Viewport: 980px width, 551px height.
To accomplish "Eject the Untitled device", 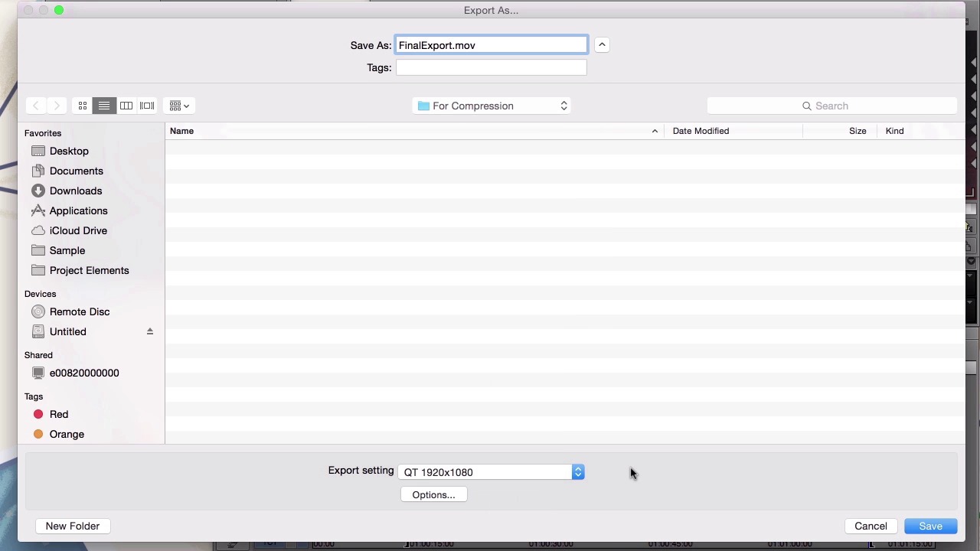I will click(150, 331).
